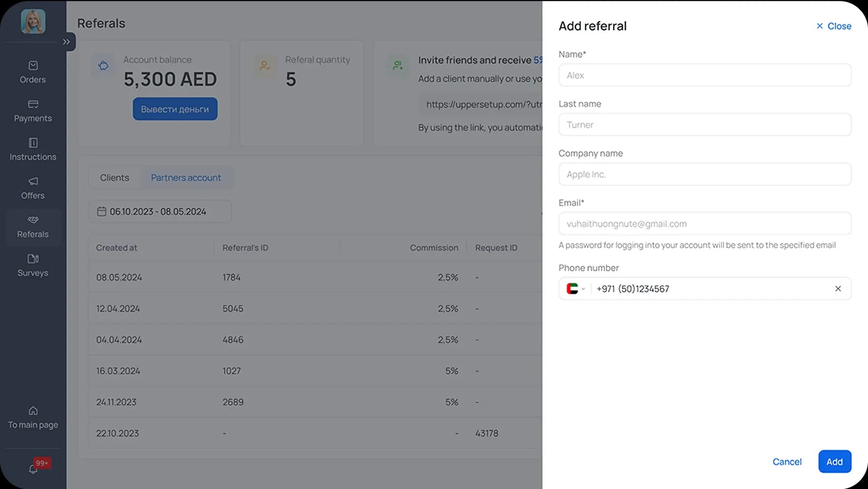Expand the sidebar with double-chevron arrow

pos(66,42)
